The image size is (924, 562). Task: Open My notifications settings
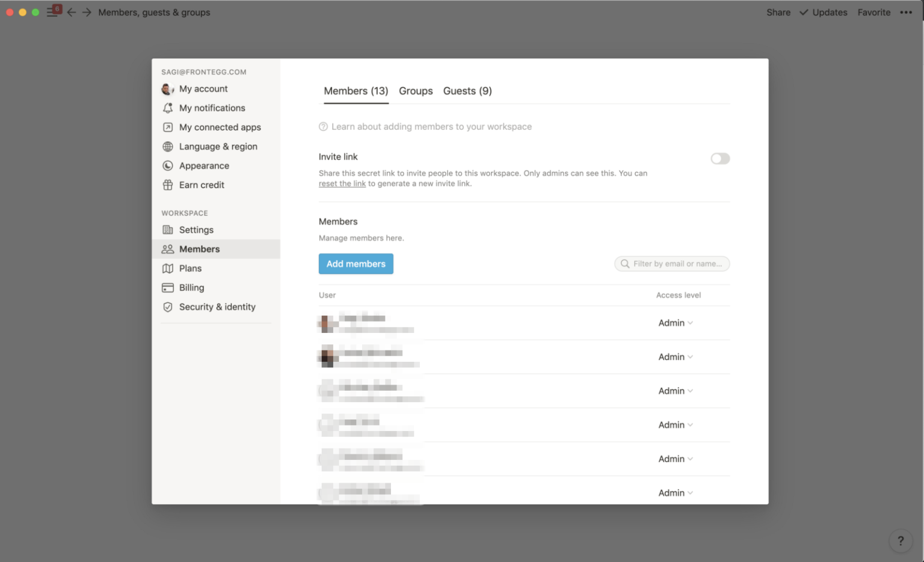[x=212, y=108]
